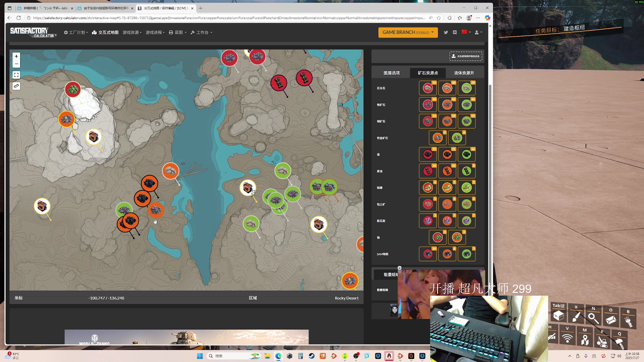
Task: Open Steam from the taskbar
Action: 312,356
